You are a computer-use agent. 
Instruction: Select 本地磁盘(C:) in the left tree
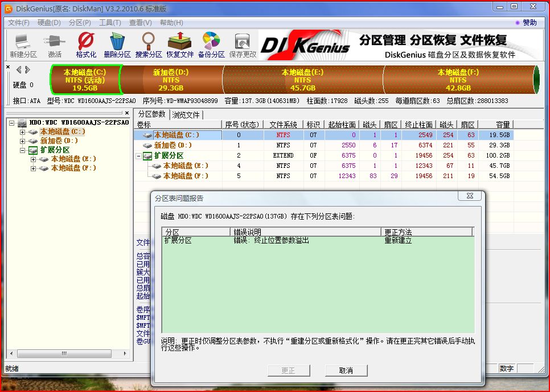(x=63, y=132)
